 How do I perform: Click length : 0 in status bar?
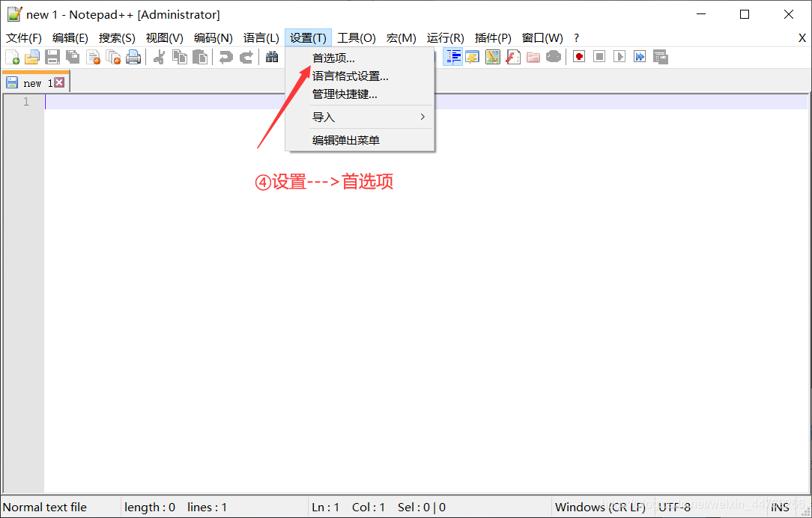150,507
